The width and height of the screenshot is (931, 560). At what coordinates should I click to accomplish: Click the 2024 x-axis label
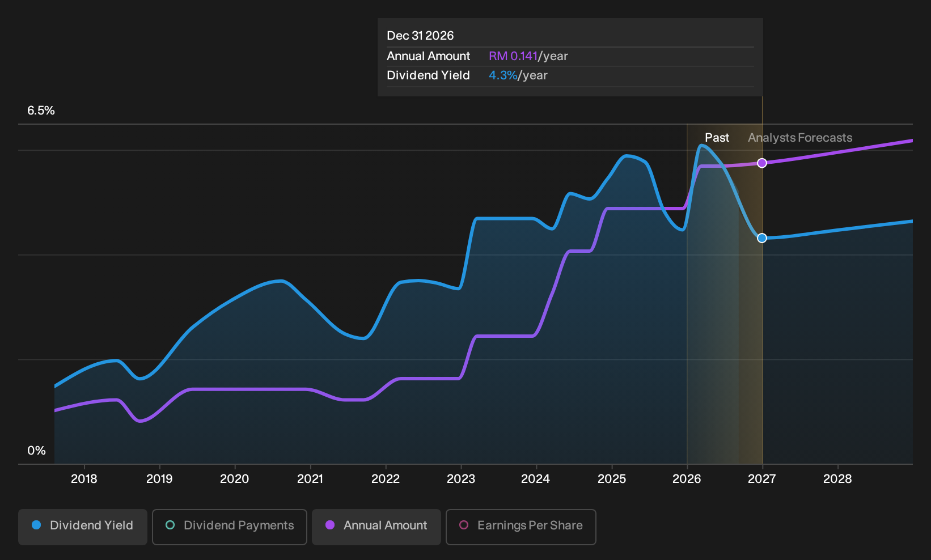pyautogui.click(x=536, y=479)
